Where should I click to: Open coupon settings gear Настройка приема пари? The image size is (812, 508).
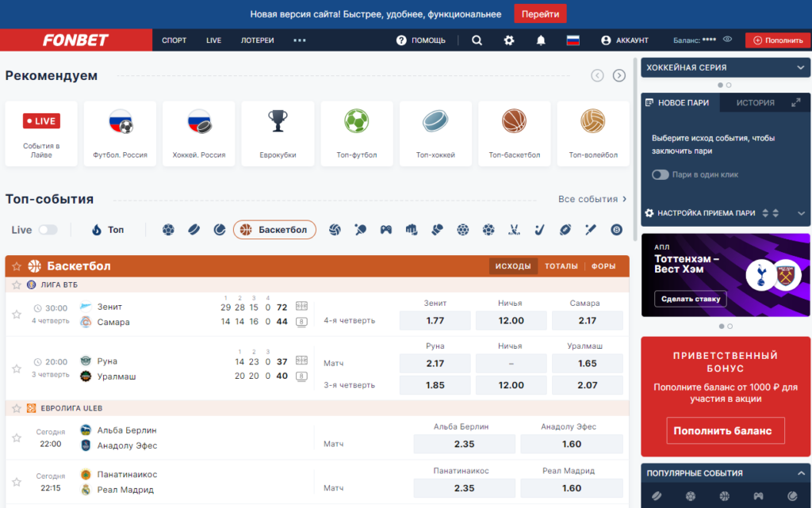[649, 213]
